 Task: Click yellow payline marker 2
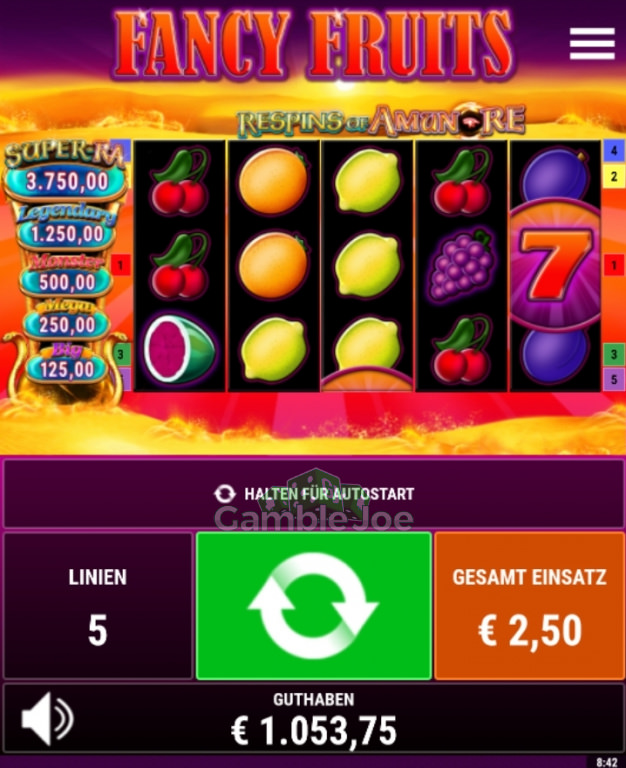[614, 176]
